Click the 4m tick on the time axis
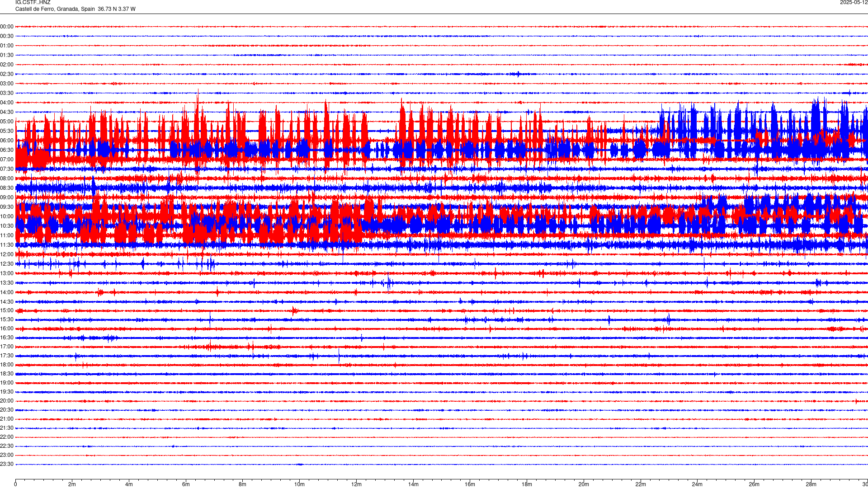868x488 pixels. tap(129, 484)
